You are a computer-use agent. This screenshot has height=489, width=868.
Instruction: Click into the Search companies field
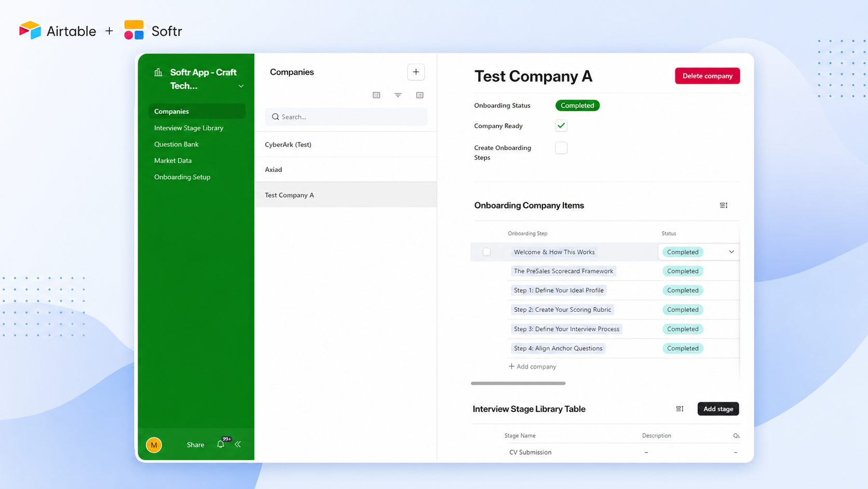346,117
